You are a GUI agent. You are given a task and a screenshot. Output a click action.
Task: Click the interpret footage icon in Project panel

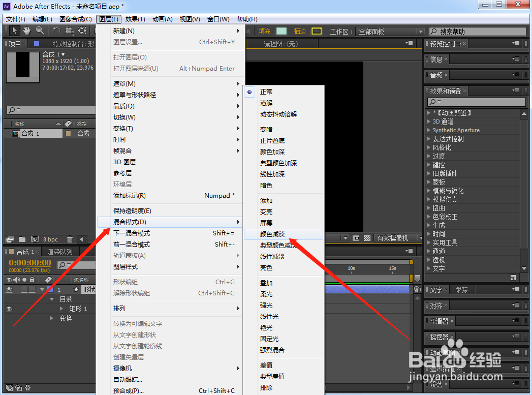pos(10,239)
